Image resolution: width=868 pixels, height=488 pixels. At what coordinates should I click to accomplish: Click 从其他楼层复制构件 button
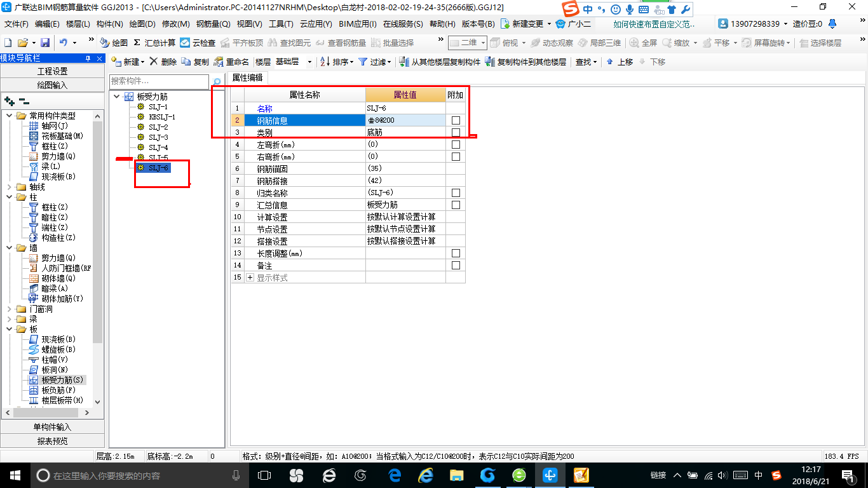(x=440, y=62)
